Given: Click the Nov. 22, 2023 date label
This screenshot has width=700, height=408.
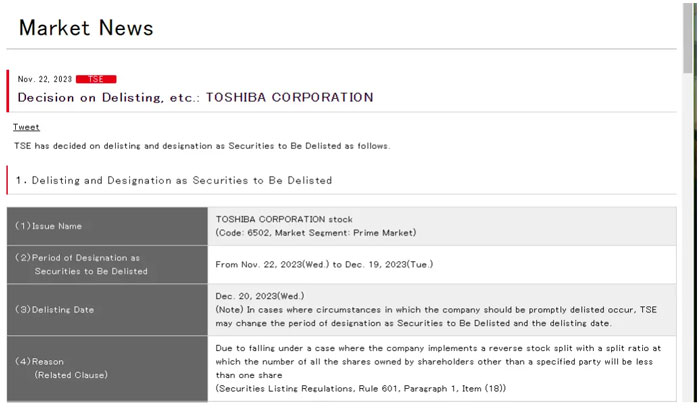Looking at the screenshot, I should 44,79.
